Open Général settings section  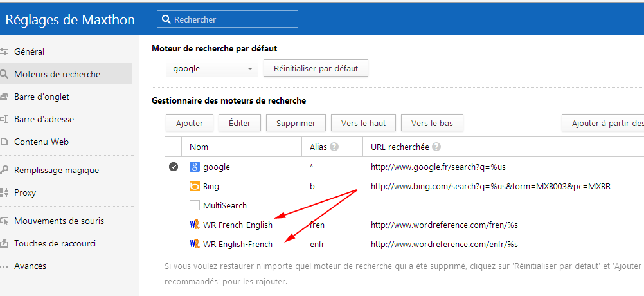pyautogui.click(x=29, y=51)
